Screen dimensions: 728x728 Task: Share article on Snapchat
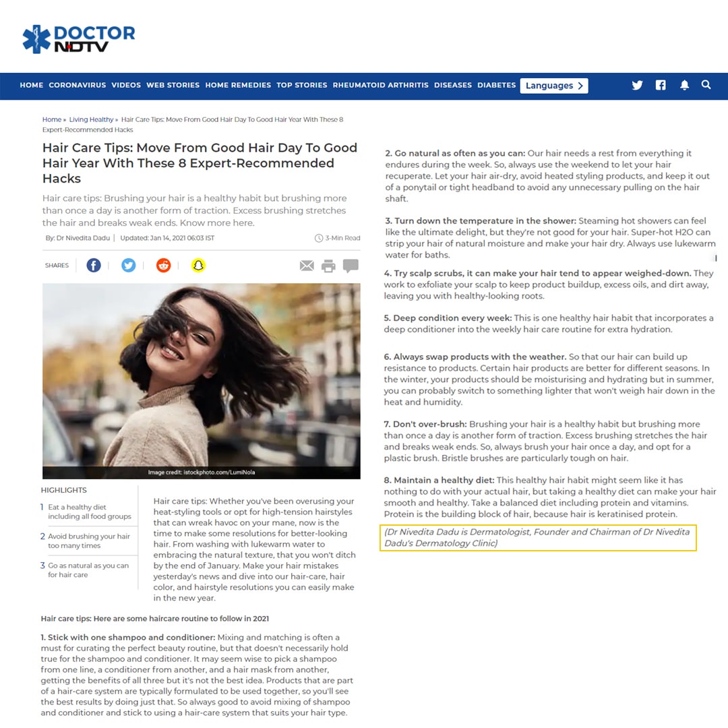[198, 266]
